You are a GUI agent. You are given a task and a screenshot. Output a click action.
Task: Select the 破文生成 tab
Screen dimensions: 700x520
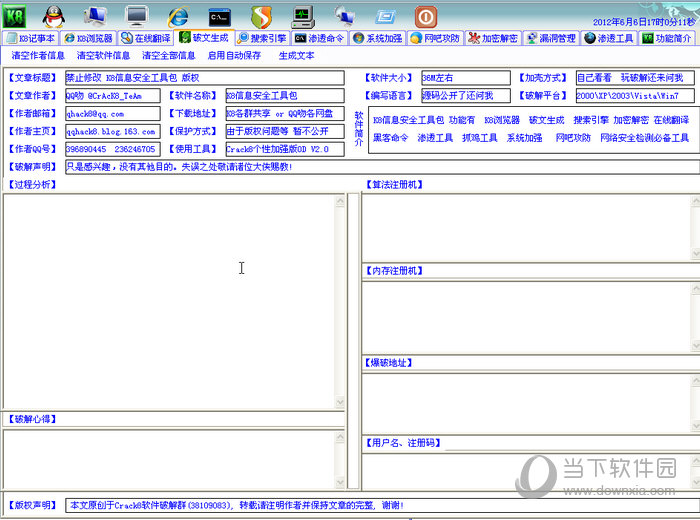pos(204,38)
